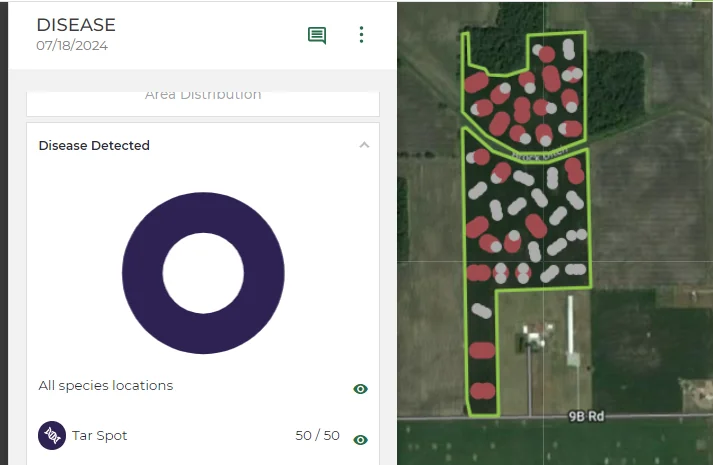Click the Disease Detected heading

(94, 145)
